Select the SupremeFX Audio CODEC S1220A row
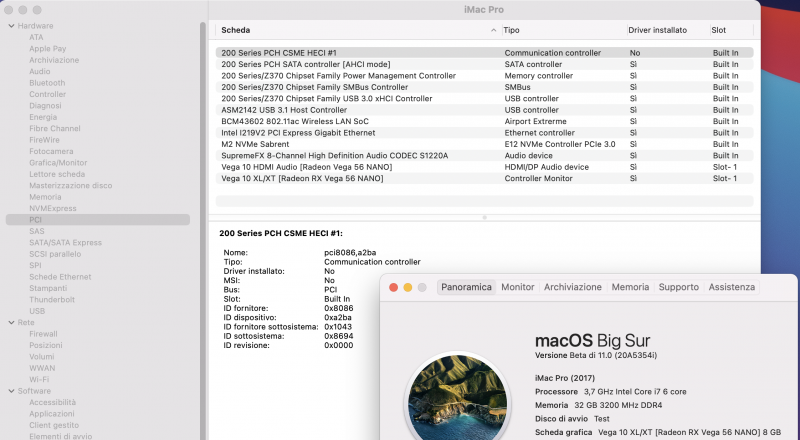Screen dimensions: 800x440 click(484, 155)
